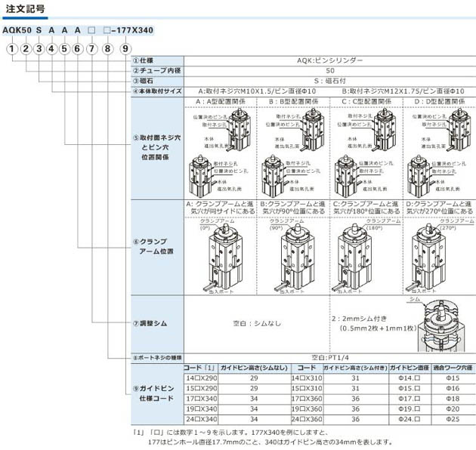Click the circled number 9 marker
This screenshot has width=476, height=450.
125,48
